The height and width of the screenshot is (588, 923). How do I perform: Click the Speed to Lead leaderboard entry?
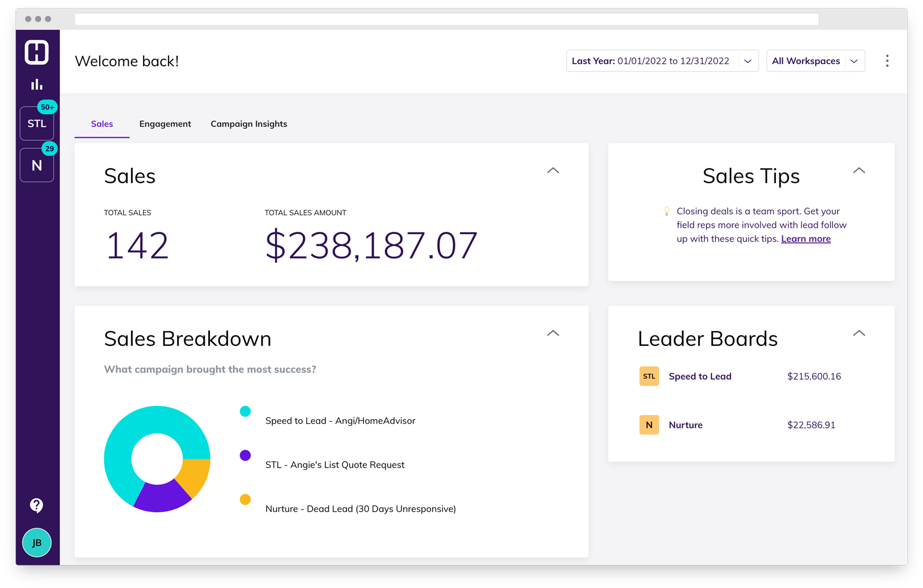(x=700, y=376)
